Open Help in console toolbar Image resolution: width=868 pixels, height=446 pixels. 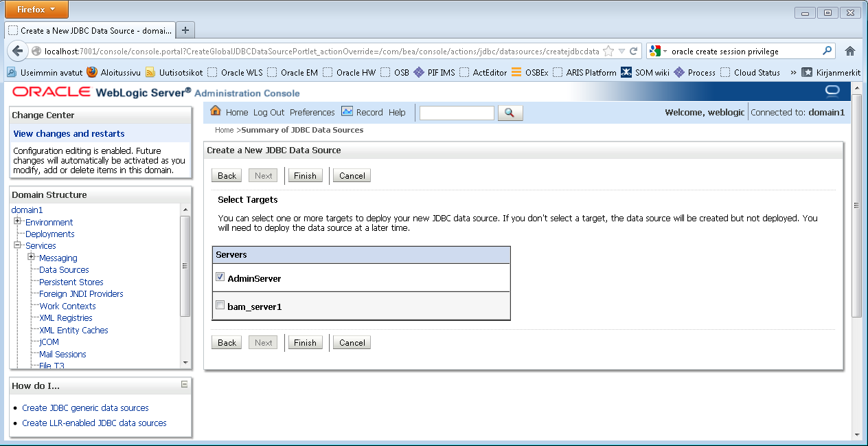click(397, 112)
